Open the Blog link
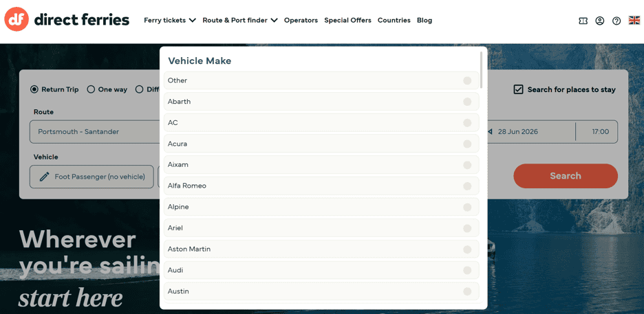This screenshot has width=644, height=314. pyautogui.click(x=425, y=20)
